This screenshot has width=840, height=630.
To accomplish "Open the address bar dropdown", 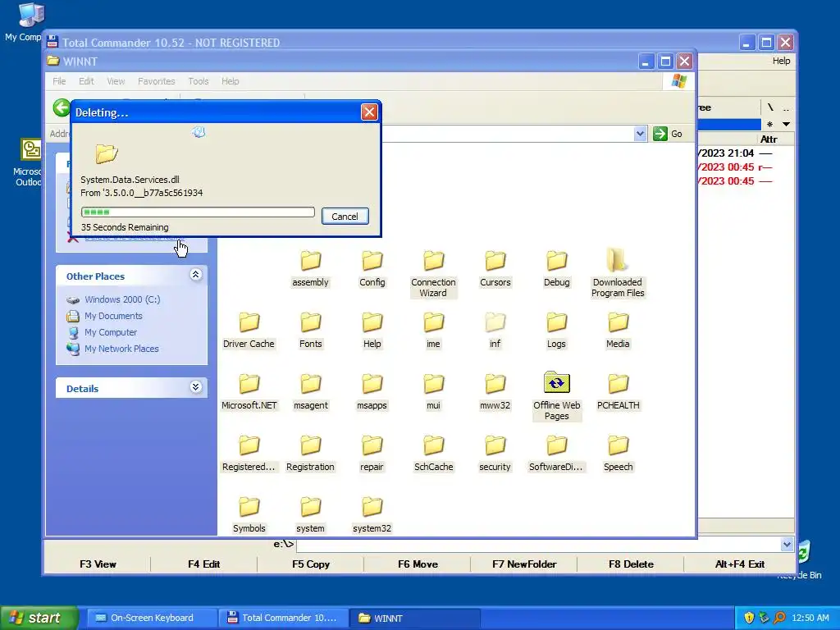I will (x=640, y=134).
